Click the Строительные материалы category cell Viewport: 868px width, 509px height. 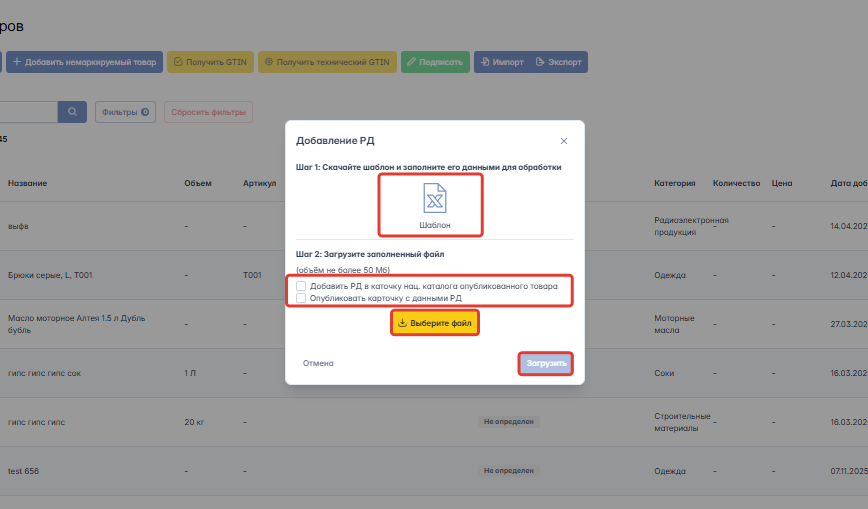(x=682, y=422)
